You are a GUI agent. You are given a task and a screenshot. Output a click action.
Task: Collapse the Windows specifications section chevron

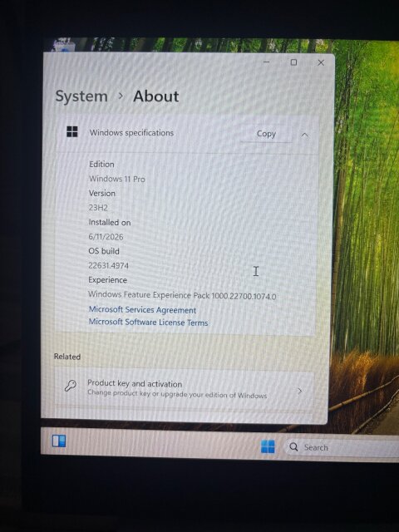point(305,135)
